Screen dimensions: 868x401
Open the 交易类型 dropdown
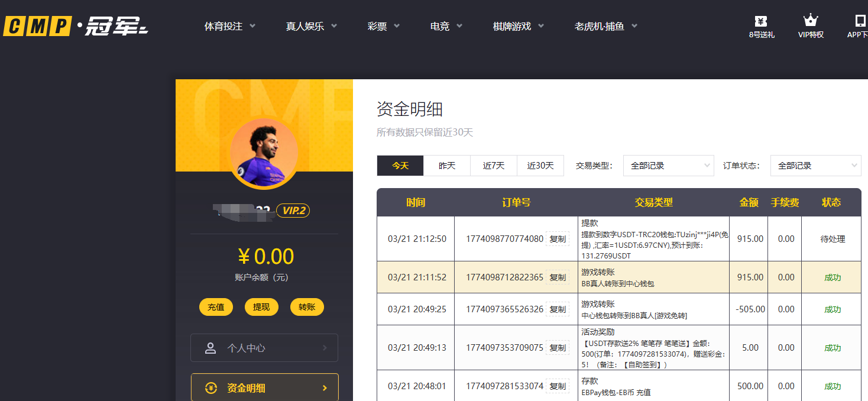point(668,166)
